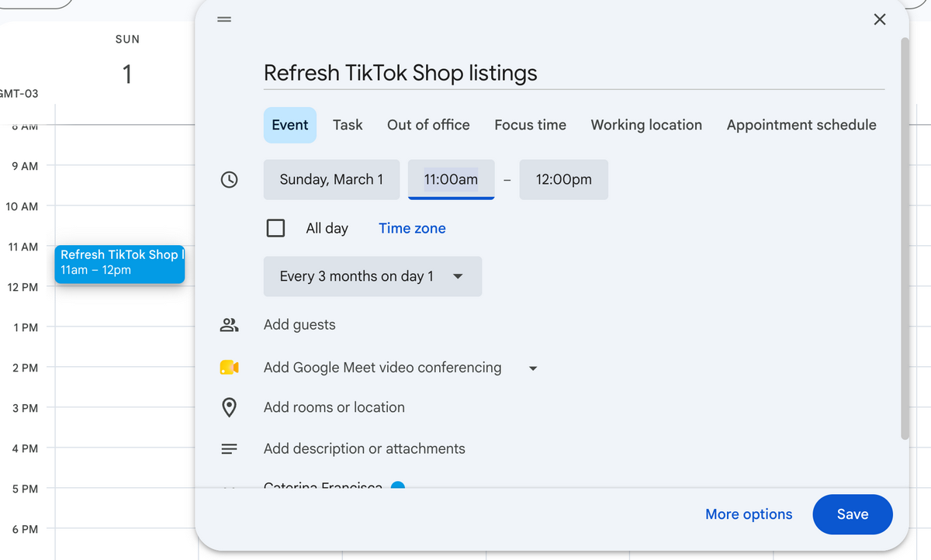Image resolution: width=931 pixels, height=560 pixels.
Task: Click the guests people icon
Action: tap(229, 325)
